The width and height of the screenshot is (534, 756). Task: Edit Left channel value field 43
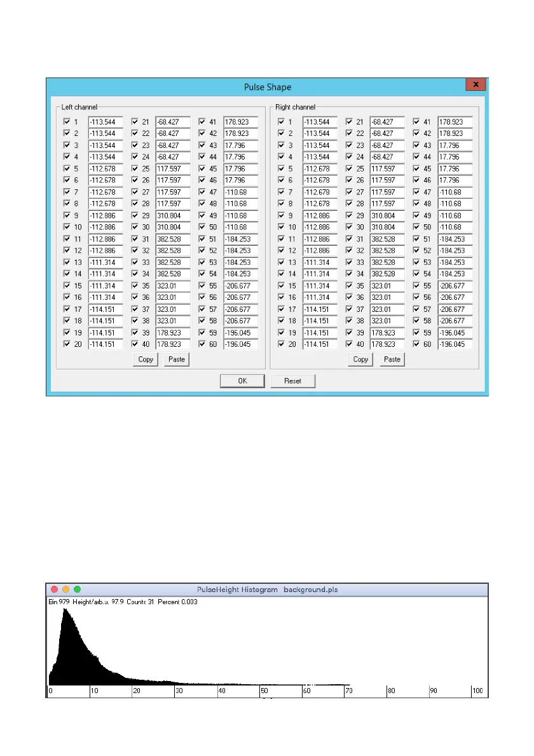(x=241, y=145)
